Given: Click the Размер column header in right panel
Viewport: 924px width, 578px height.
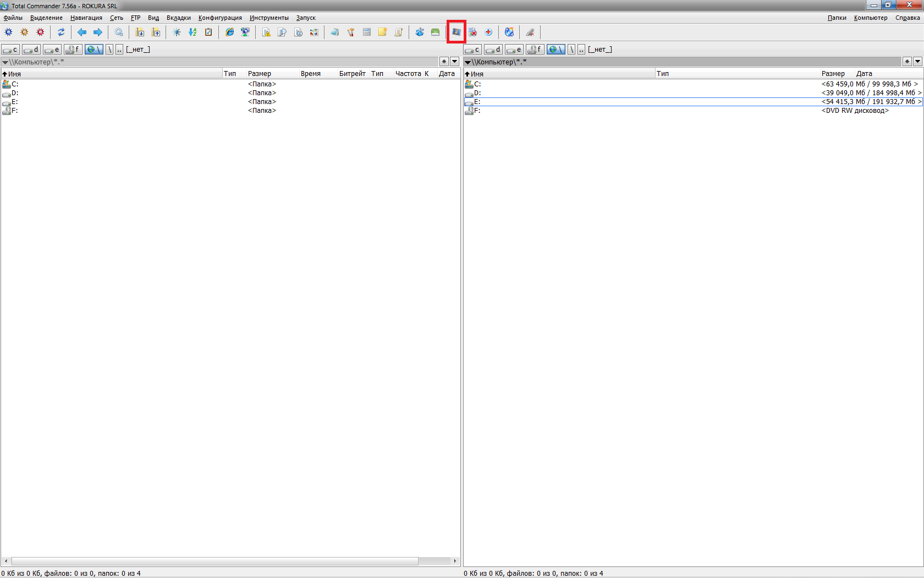Looking at the screenshot, I should 833,74.
